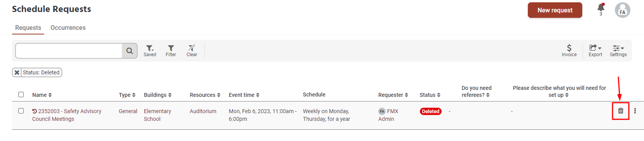Viewport: 644px width, 141px height.
Task: Select the Requests tab
Action: coord(28,28)
